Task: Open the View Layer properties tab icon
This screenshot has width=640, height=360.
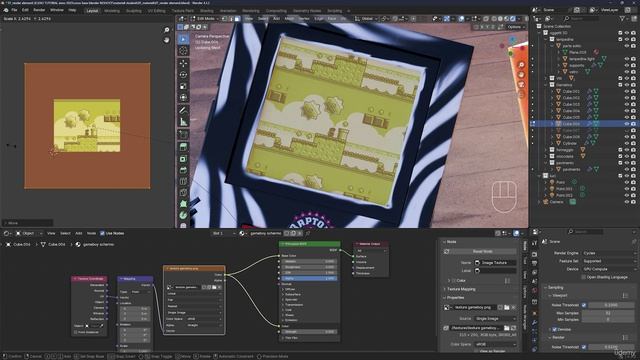Action: pyautogui.click(x=535, y=273)
